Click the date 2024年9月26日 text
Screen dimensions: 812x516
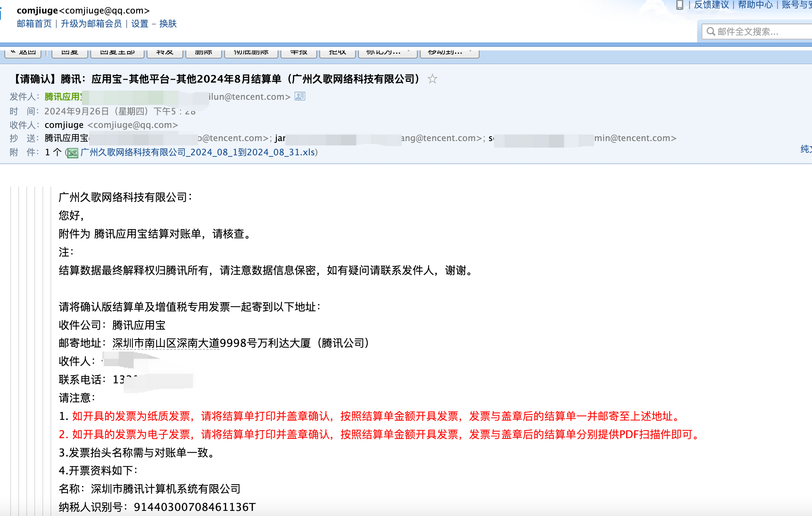(x=77, y=111)
